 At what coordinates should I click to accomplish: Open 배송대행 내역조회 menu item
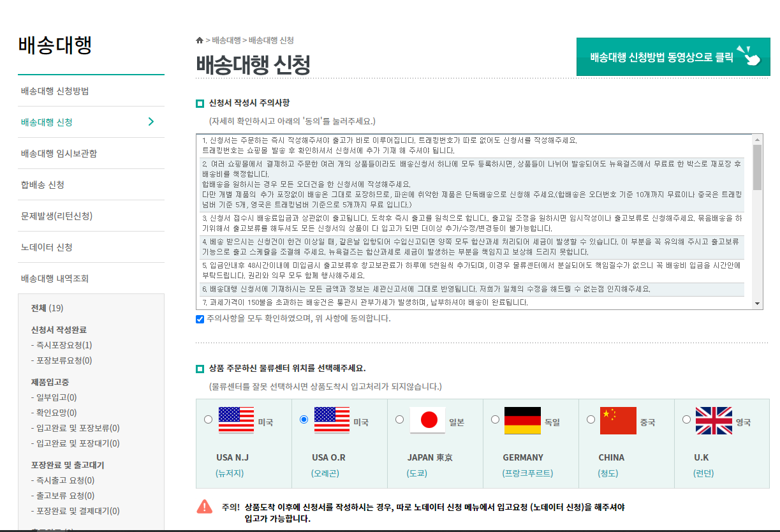pos(91,278)
